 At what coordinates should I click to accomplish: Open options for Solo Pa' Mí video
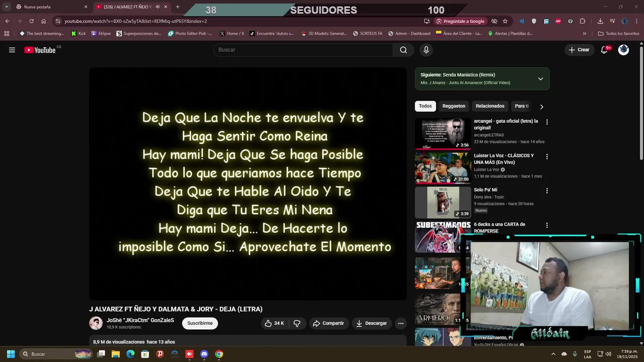point(547,191)
